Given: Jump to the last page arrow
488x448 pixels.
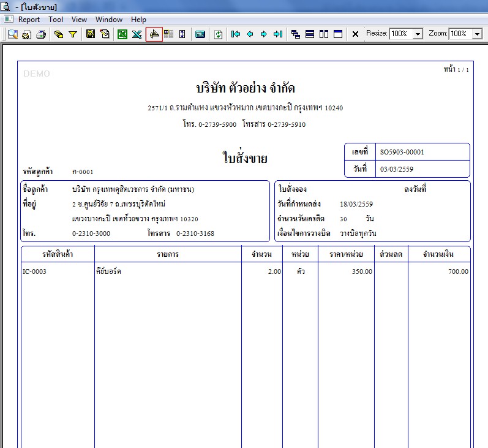Looking at the screenshot, I should 278,34.
